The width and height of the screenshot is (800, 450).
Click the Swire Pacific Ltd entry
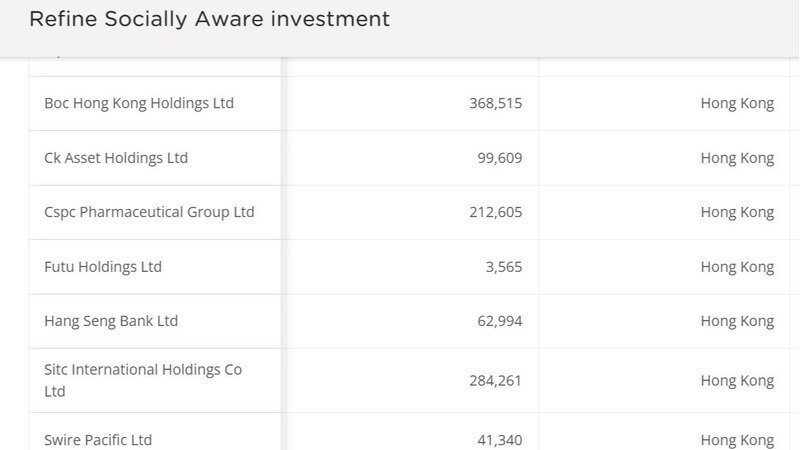pyautogui.click(x=98, y=439)
